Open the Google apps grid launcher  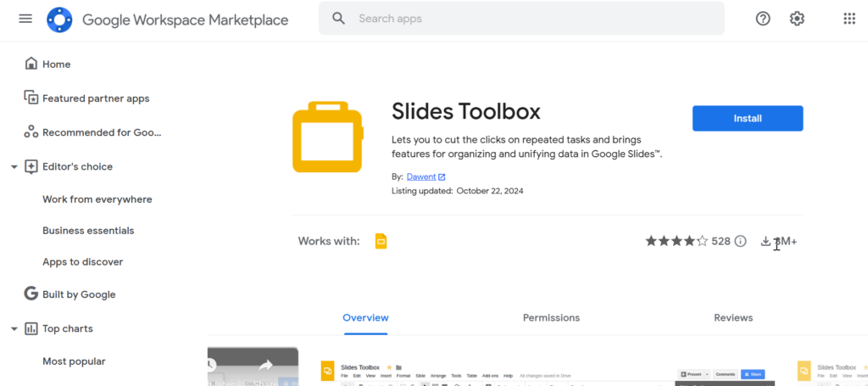coord(849,19)
